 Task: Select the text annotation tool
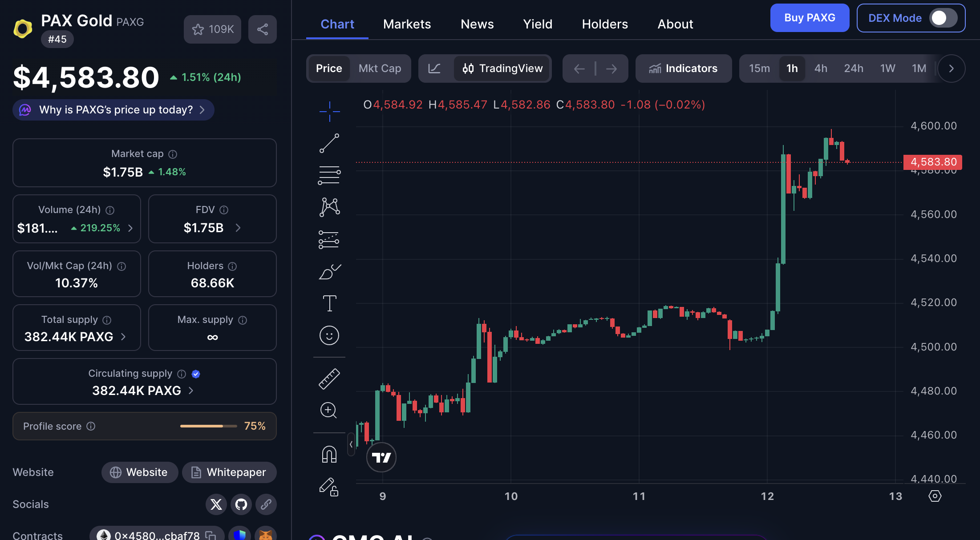click(329, 303)
